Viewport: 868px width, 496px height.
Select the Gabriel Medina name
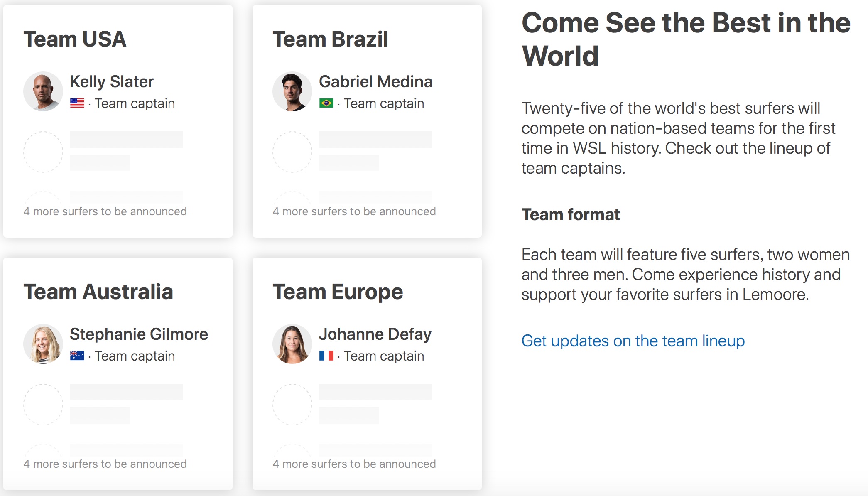(375, 82)
